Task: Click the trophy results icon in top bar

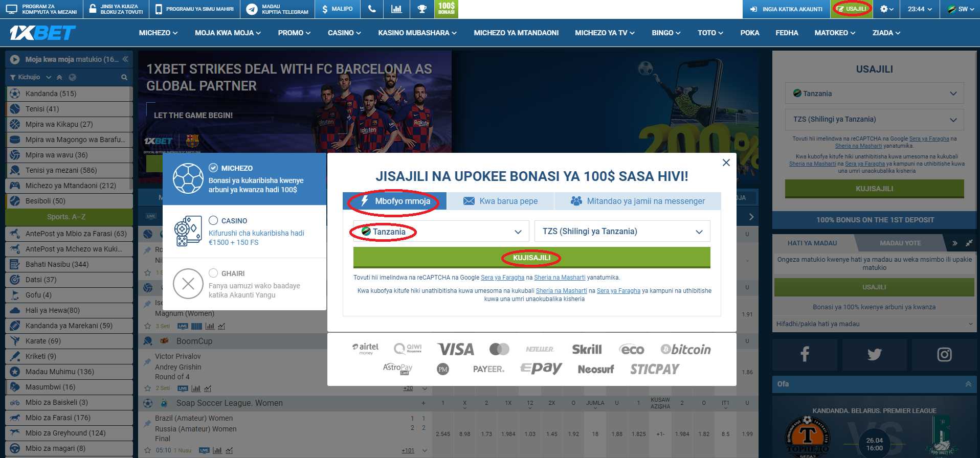Action: point(421,9)
